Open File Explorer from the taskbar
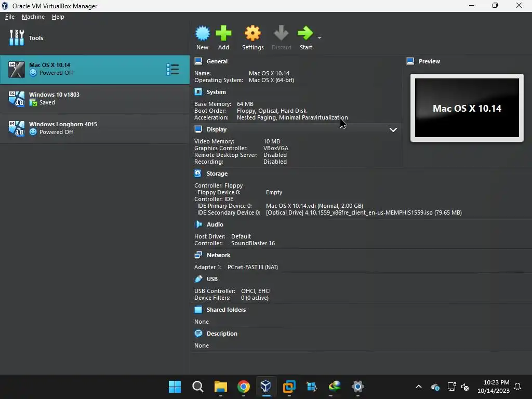The height and width of the screenshot is (399, 532). point(220,387)
